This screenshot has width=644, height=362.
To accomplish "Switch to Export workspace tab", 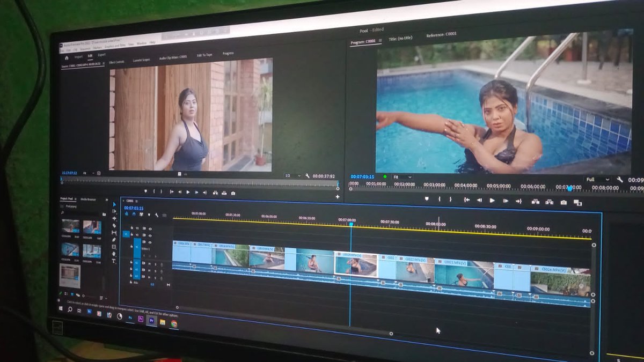I will pyautogui.click(x=101, y=55).
